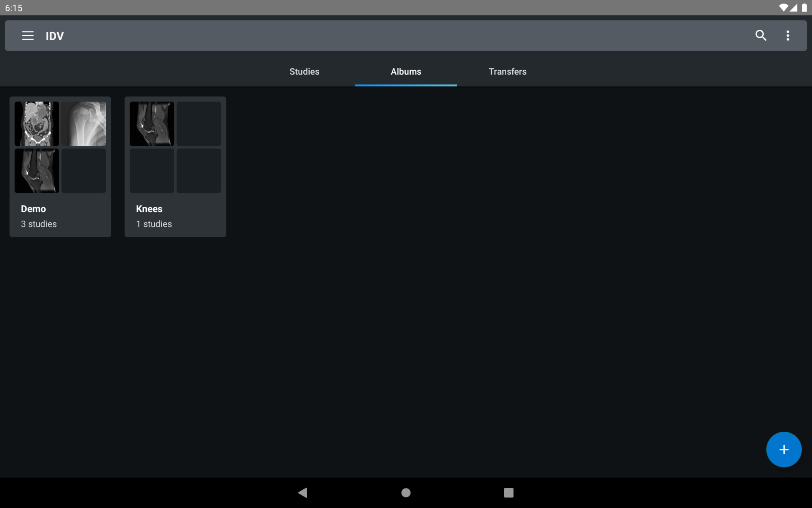Tap the knee MRI thumbnail in Knees
The height and width of the screenshot is (508, 812).
(152, 123)
